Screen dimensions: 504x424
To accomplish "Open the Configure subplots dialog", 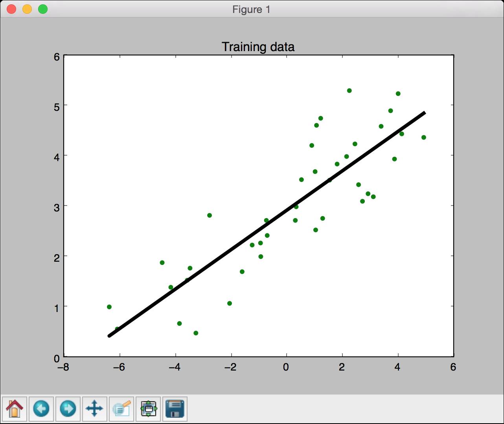I will tap(148, 409).
